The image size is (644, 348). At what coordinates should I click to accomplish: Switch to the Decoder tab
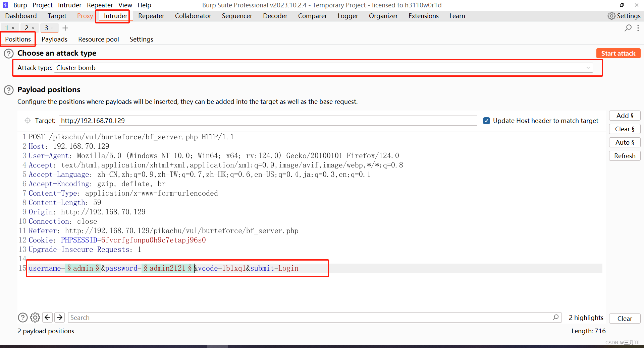tap(275, 16)
